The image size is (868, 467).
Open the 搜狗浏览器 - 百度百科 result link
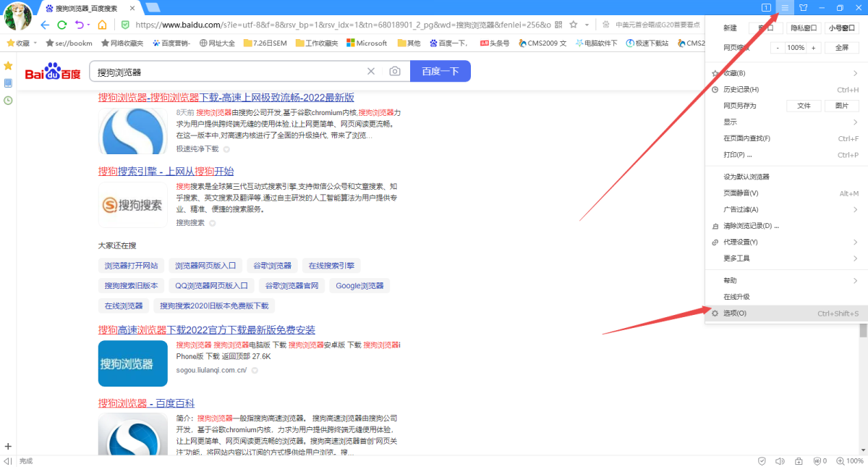[x=147, y=403]
